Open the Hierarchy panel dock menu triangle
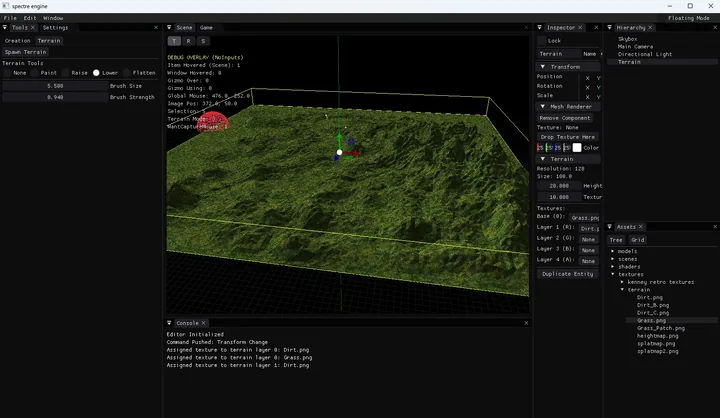The width and height of the screenshot is (720, 418). point(609,28)
